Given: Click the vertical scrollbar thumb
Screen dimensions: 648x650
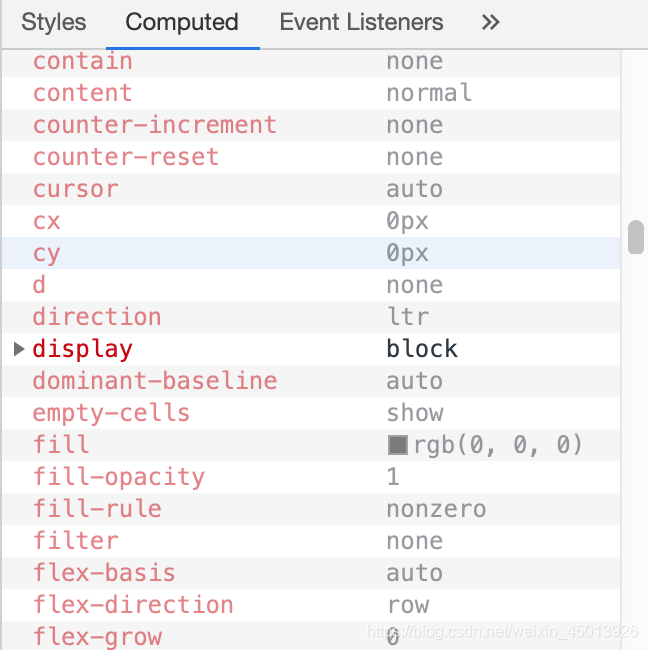Looking at the screenshot, I should click(636, 237).
